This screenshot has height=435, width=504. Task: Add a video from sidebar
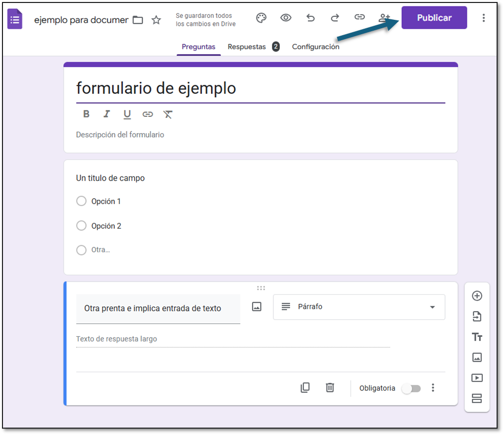tap(477, 378)
